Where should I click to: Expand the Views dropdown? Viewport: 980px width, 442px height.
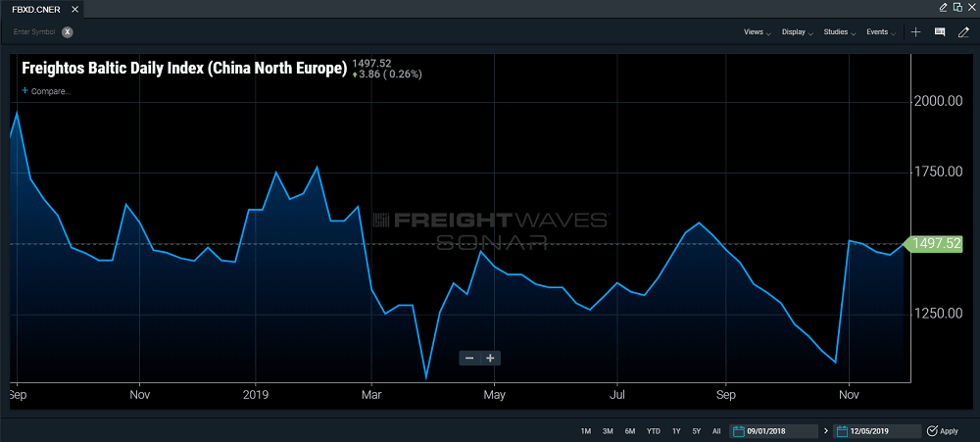757,32
